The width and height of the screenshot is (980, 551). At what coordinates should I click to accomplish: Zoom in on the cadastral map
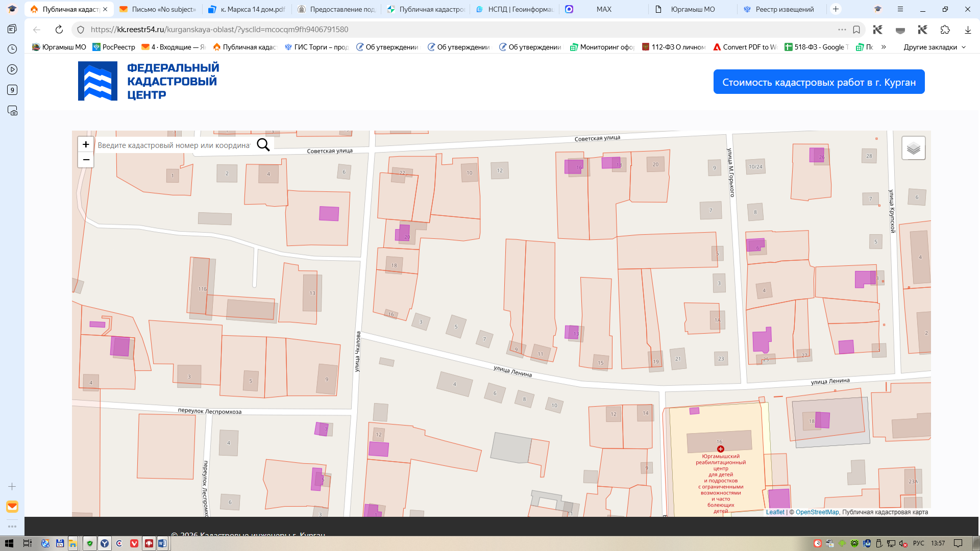click(x=86, y=144)
